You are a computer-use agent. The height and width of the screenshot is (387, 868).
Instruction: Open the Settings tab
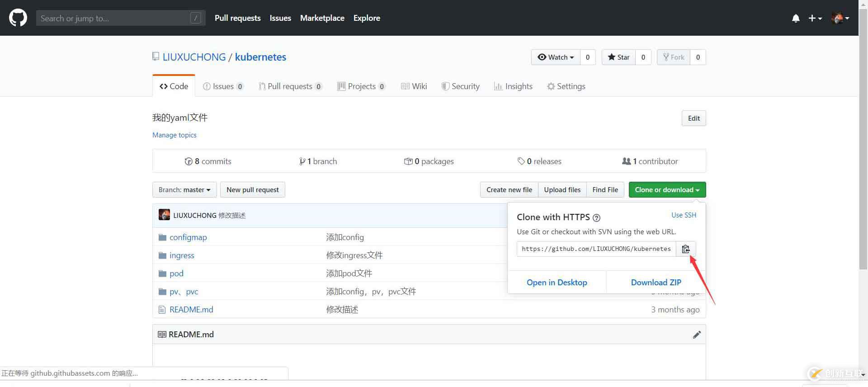point(566,86)
